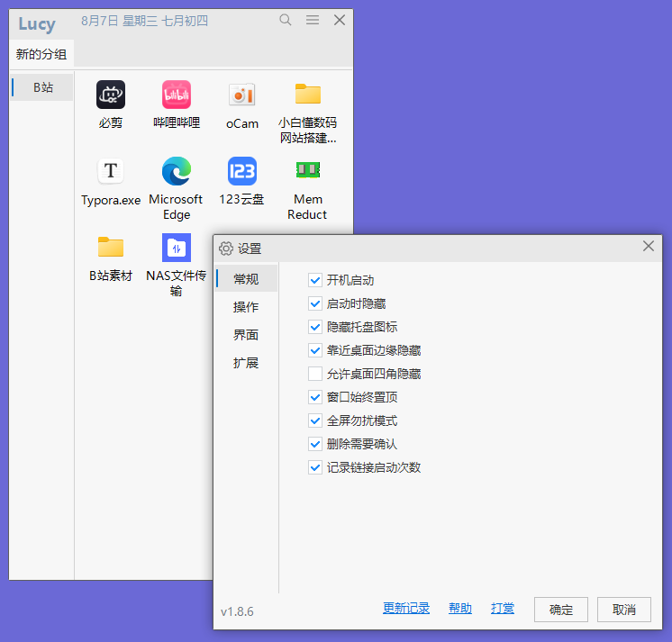Uncheck 启动时隐藏 option

pos(315,303)
